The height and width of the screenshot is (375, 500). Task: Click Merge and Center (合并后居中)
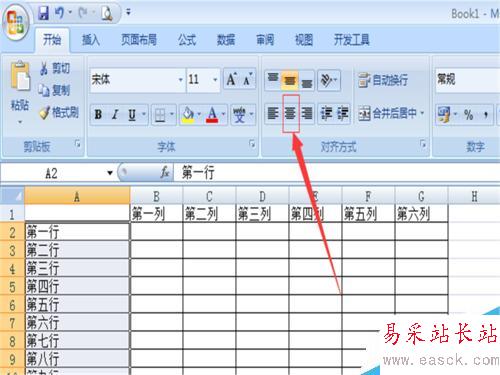(387, 114)
